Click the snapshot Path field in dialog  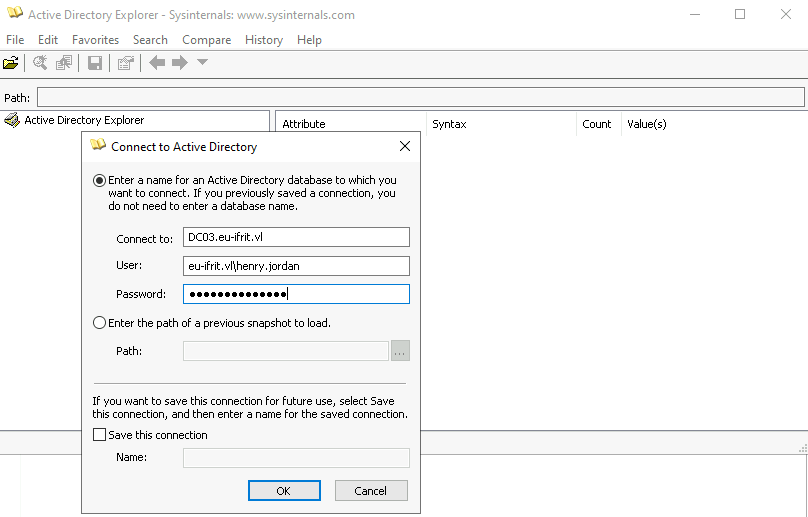[285, 351]
